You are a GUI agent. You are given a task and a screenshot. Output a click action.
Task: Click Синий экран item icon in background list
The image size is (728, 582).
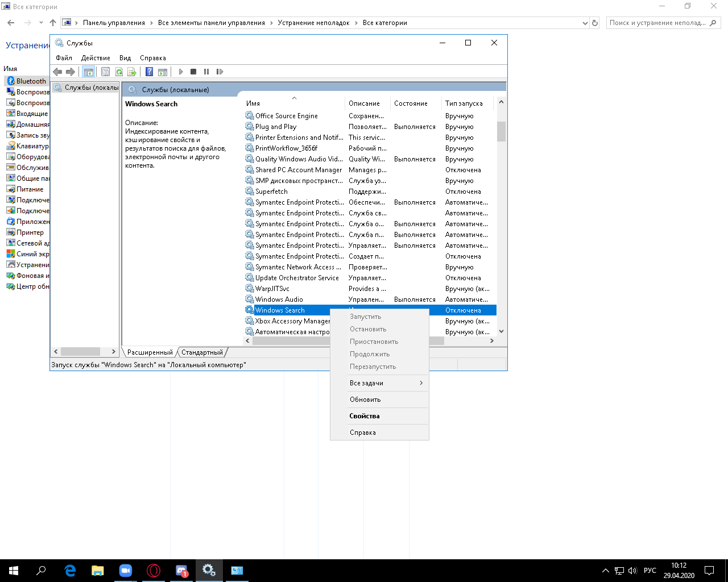tap(11, 254)
